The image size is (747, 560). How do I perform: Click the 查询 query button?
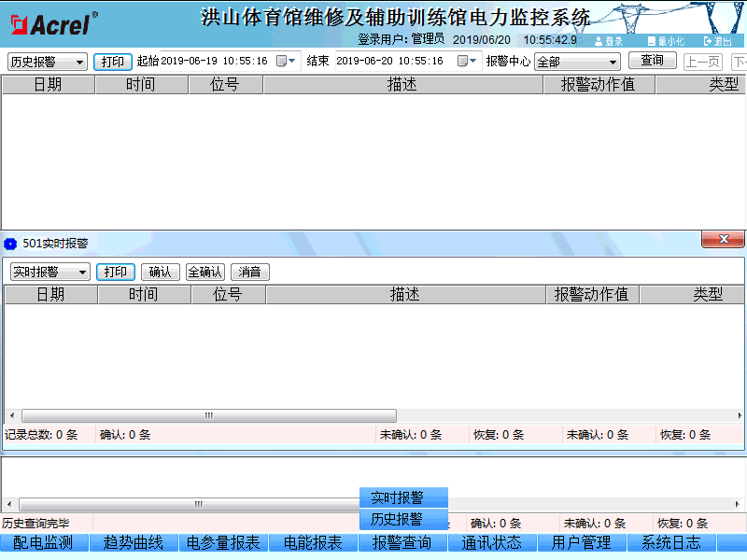click(x=652, y=61)
